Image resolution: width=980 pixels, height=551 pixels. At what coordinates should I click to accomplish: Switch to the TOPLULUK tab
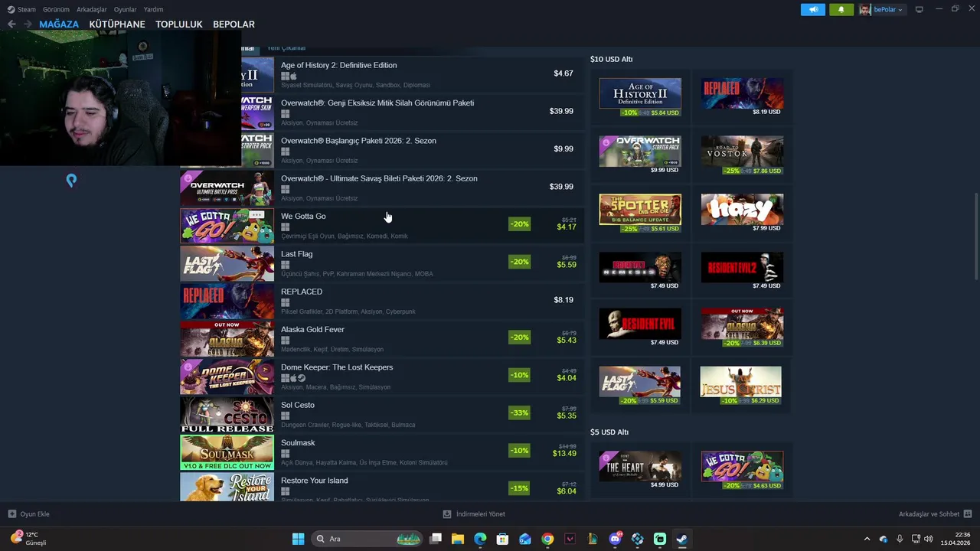tap(179, 24)
